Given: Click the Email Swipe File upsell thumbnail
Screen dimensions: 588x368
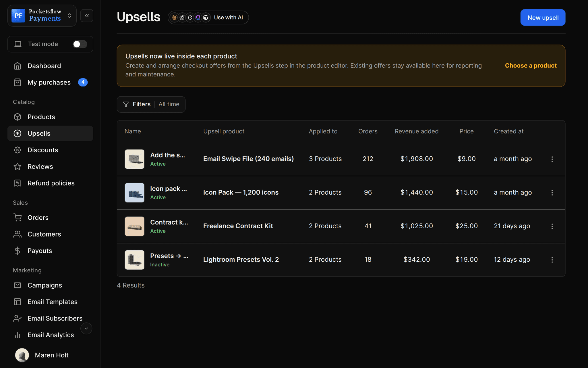Looking at the screenshot, I should click(134, 159).
